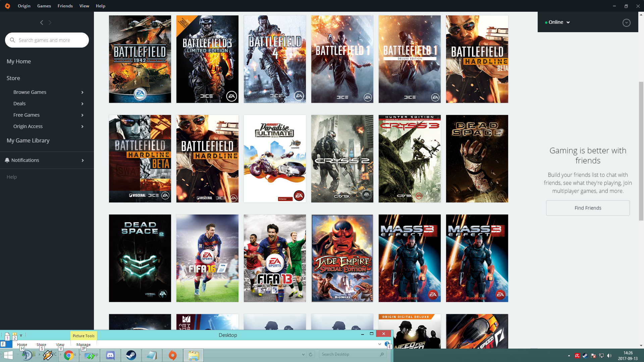Switch to Home tab in Desktop window

[x=22, y=344]
